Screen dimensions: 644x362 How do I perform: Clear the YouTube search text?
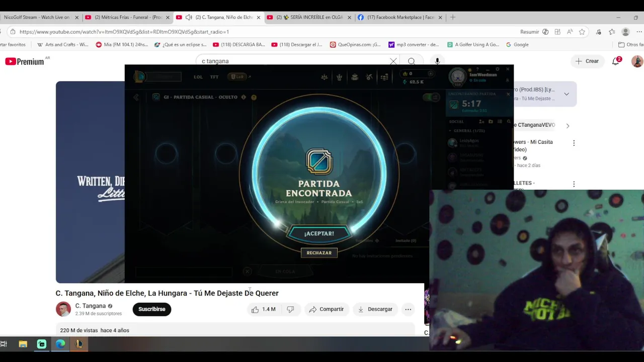tap(393, 61)
